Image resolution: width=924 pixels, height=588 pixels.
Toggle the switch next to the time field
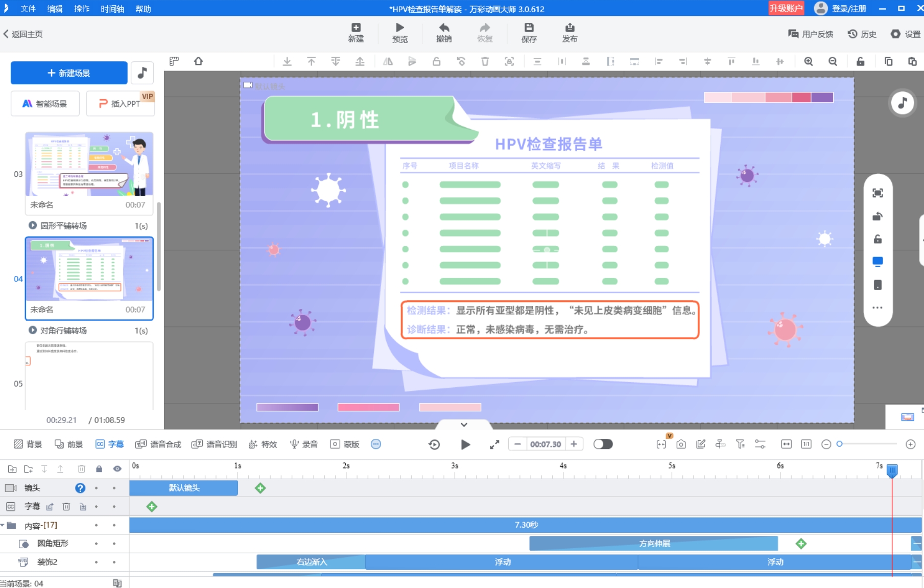click(x=603, y=444)
